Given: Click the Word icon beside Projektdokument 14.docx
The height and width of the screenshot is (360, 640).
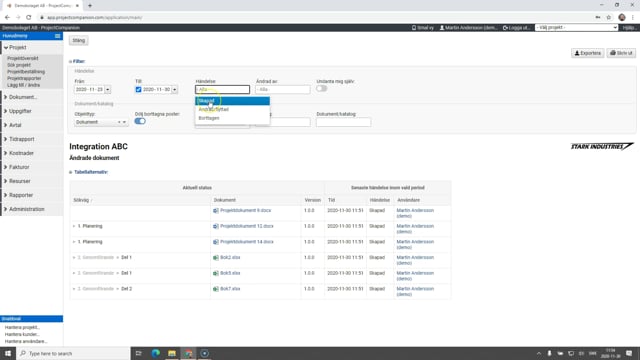Looking at the screenshot, I should click(216, 242).
